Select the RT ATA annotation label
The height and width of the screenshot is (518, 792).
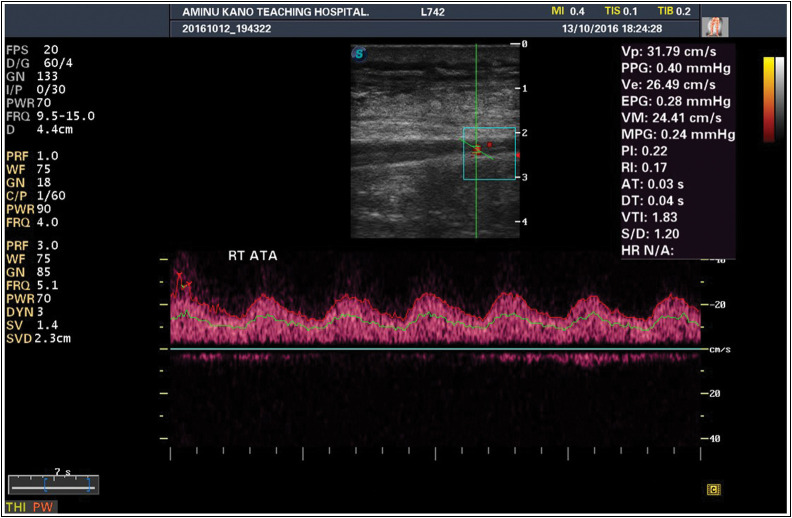(252, 256)
